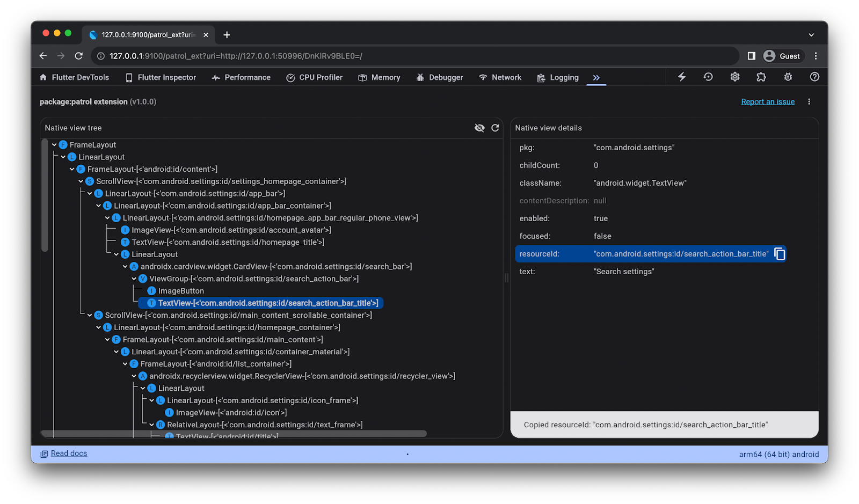
Task: Trigger hot reload with the lightning icon
Action: (682, 77)
